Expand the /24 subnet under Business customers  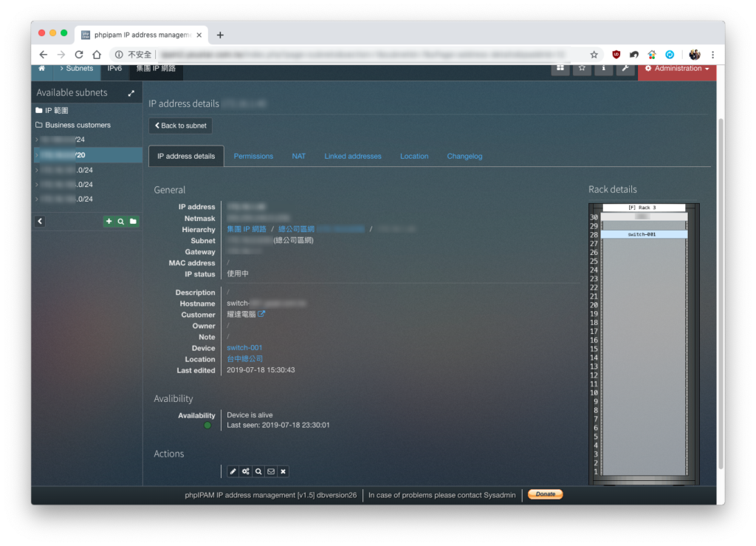37,140
